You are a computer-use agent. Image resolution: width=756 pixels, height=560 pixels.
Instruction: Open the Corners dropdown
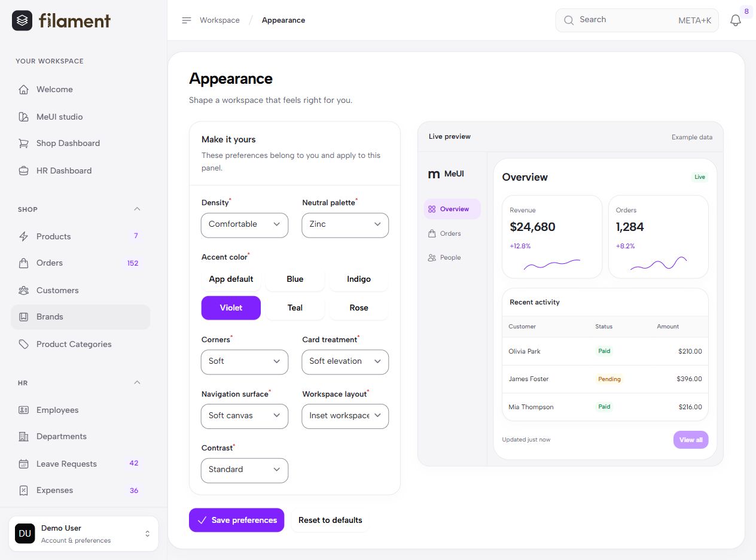[x=245, y=362]
